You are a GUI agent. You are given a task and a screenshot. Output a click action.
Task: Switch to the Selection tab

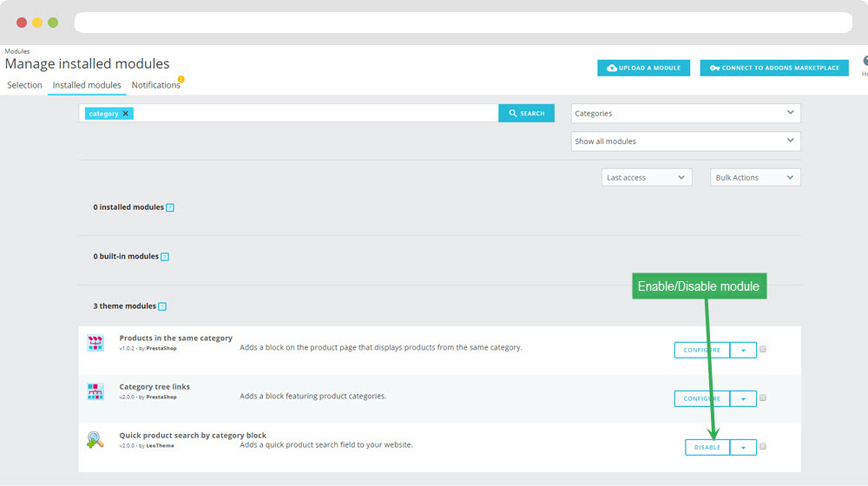(24, 85)
